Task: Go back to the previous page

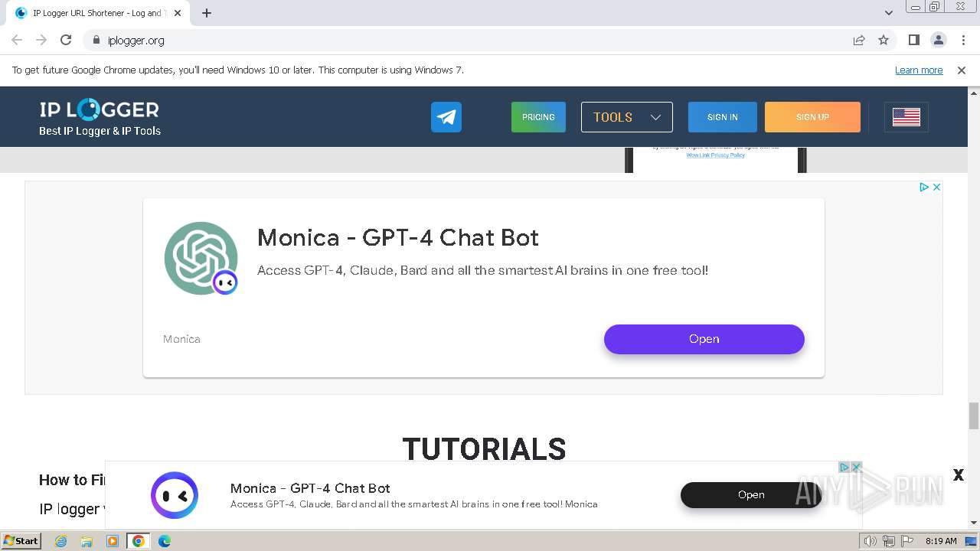Action: click(17, 40)
